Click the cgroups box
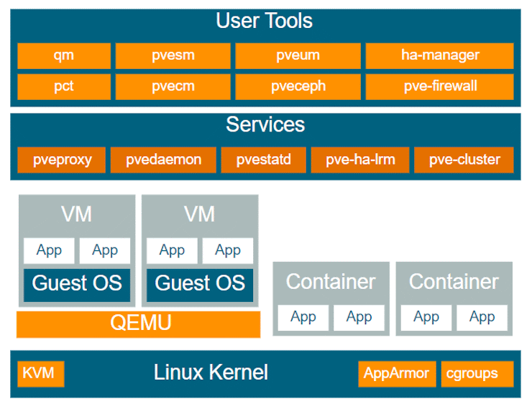Screen dimensions: 532x412 pos(477,374)
